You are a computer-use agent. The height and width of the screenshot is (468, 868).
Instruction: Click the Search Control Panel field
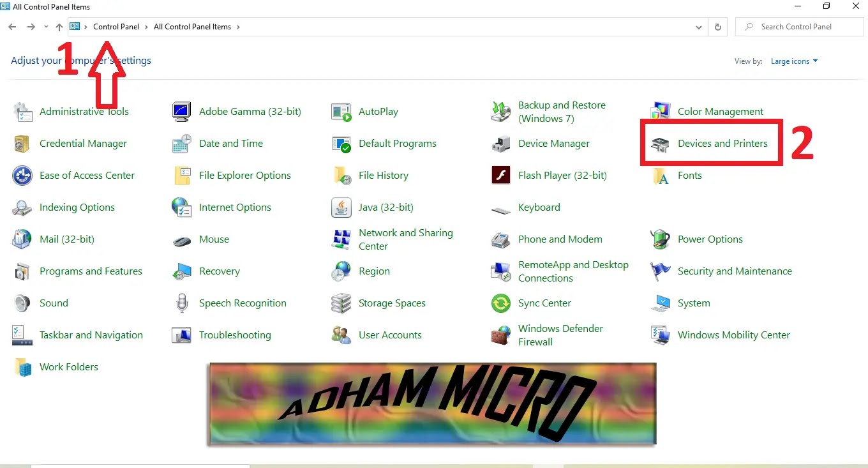(x=800, y=27)
